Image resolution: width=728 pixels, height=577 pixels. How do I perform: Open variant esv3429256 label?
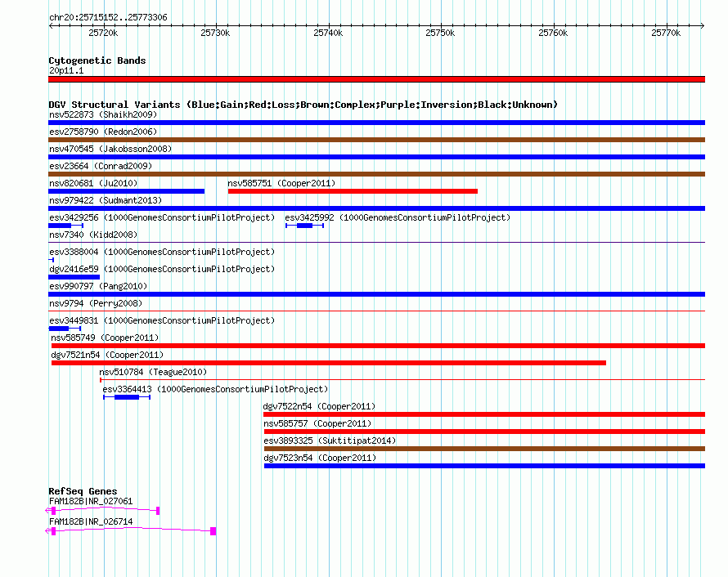(x=162, y=217)
